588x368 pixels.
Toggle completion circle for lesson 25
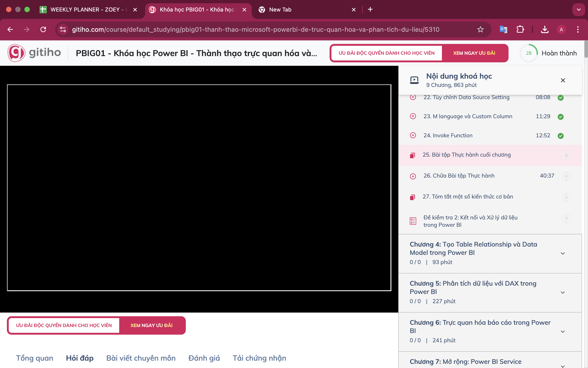coord(566,155)
